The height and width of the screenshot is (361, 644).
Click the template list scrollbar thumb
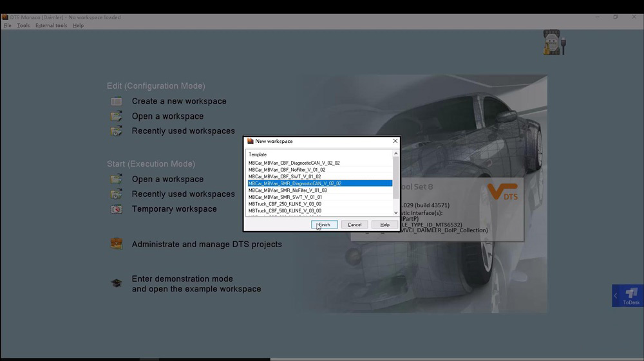[396, 178]
